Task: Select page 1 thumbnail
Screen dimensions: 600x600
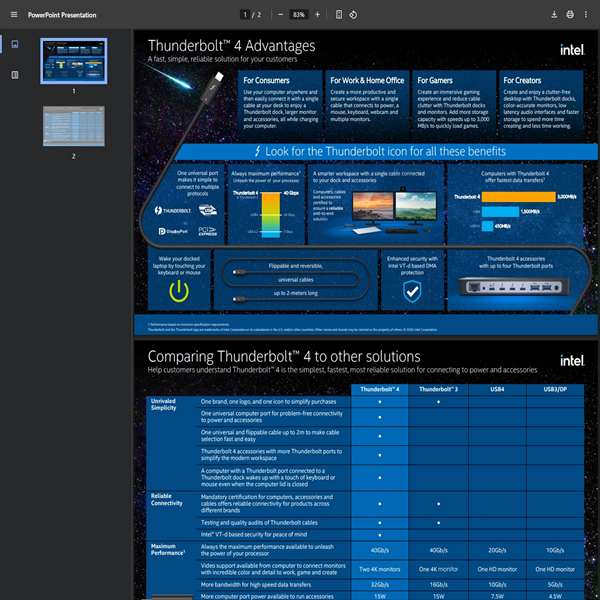Action: point(73,61)
